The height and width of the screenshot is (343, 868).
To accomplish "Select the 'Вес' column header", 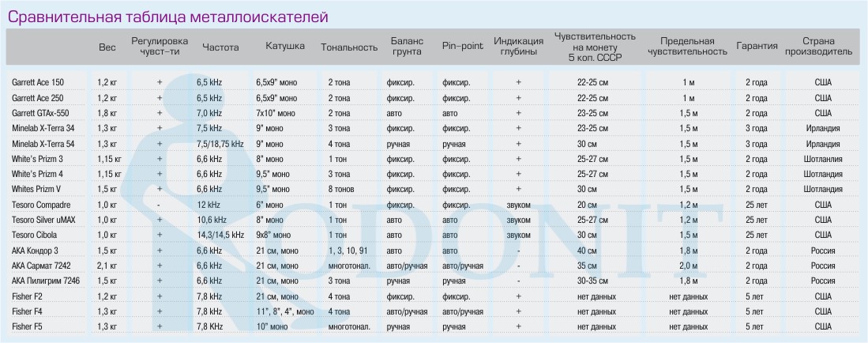I will [x=107, y=47].
